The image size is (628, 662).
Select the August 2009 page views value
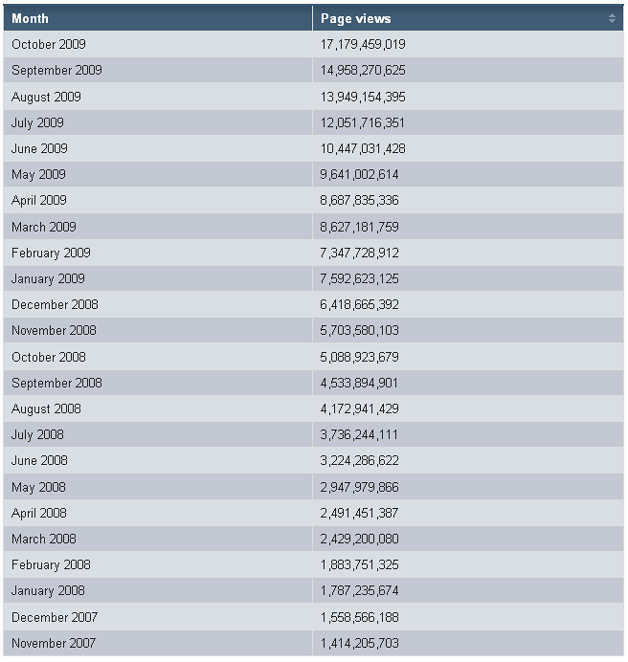pyautogui.click(x=363, y=97)
